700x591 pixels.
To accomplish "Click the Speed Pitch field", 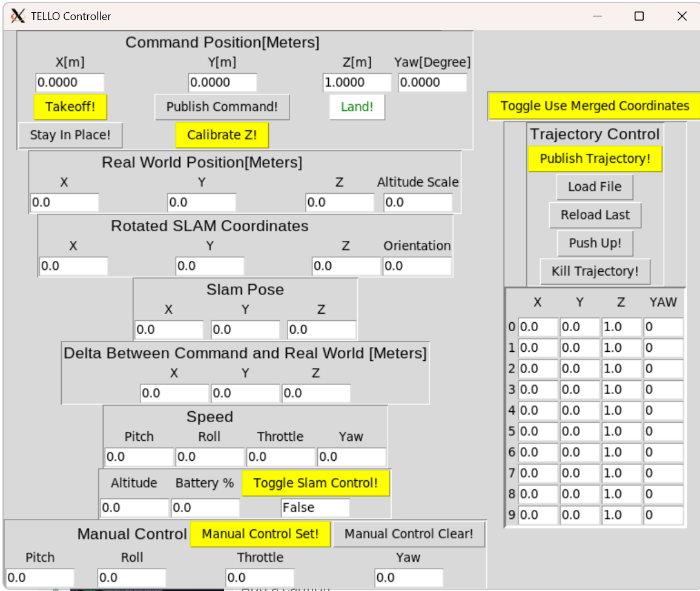I will coord(139,457).
